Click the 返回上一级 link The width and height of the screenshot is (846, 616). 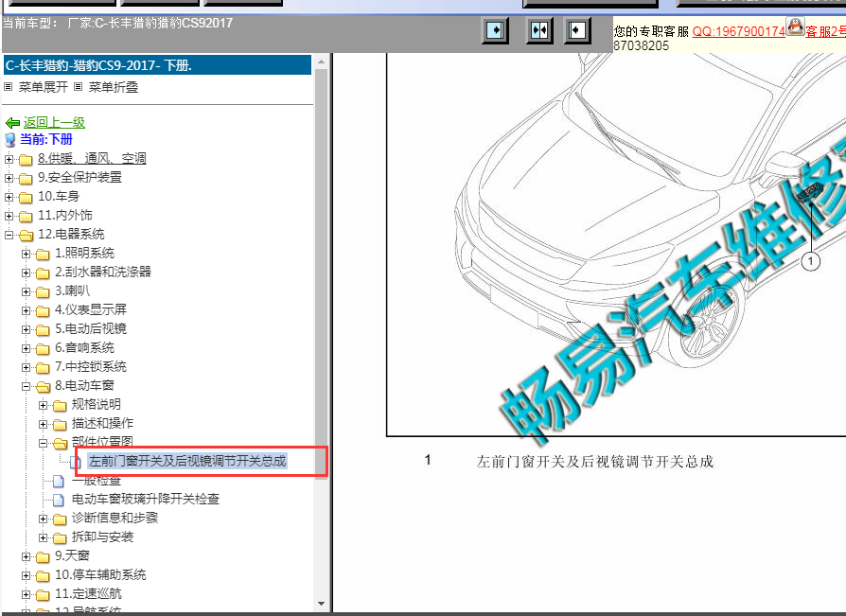click(54, 123)
